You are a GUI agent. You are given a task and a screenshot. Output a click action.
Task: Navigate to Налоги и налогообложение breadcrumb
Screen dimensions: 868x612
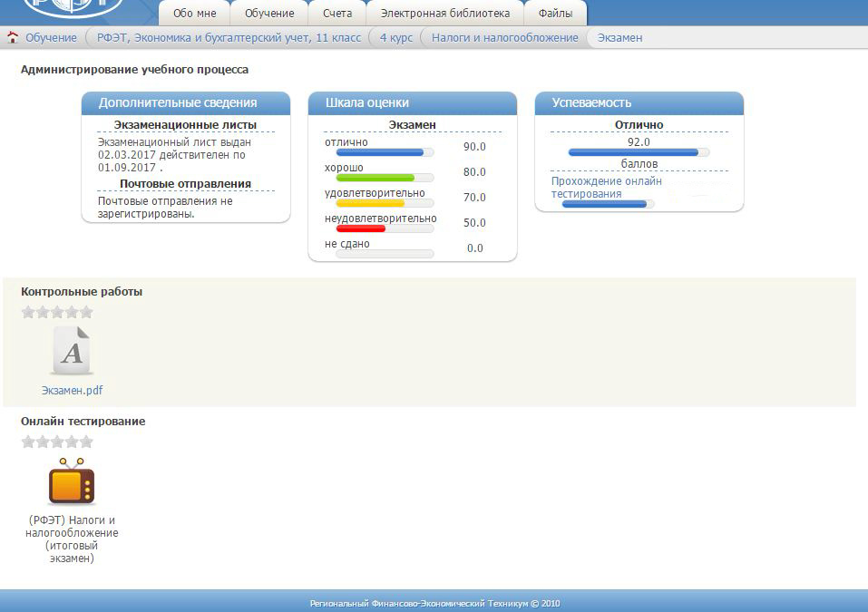coord(504,38)
